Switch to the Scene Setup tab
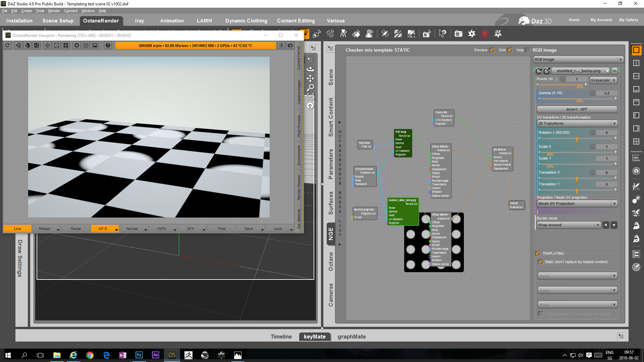Screen dimensions: 644x362 [58, 21]
